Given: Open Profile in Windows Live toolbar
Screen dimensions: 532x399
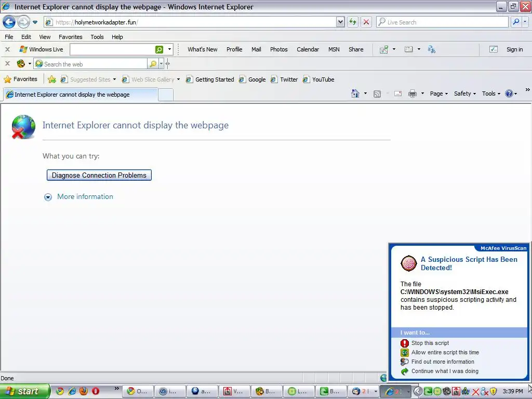Looking at the screenshot, I should (x=234, y=49).
